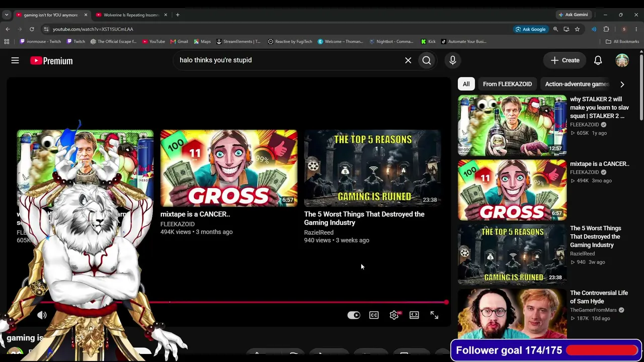
Task: Submit search with the magnifier button
Action: pos(427,60)
